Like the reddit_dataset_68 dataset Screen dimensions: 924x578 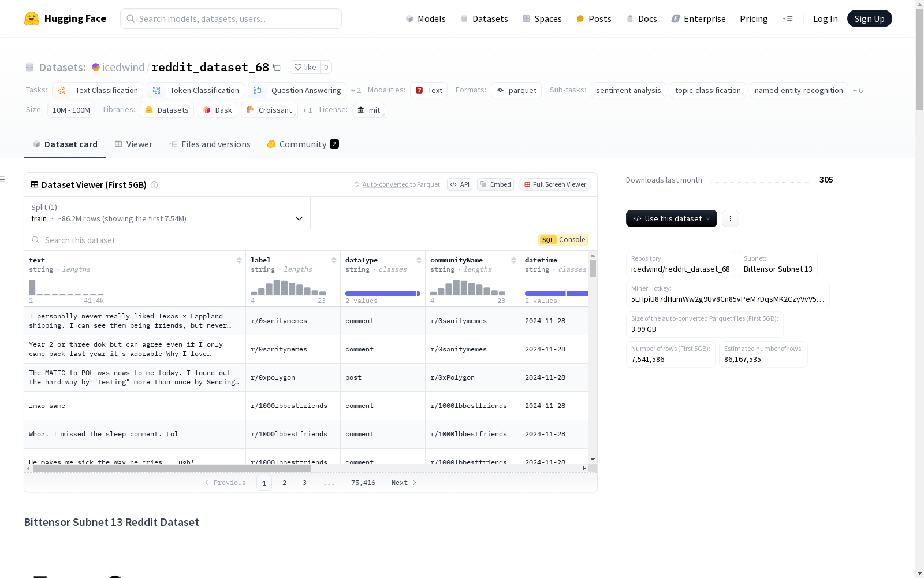305,67
